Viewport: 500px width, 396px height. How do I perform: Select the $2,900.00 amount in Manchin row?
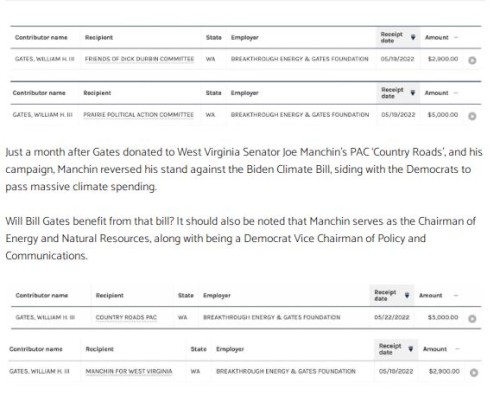(x=444, y=371)
